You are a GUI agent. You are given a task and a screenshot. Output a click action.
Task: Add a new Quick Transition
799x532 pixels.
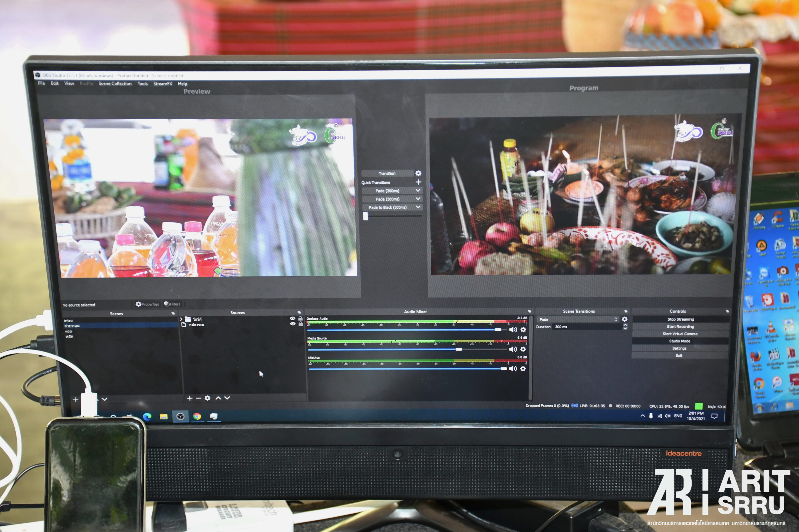[x=418, y=182]
